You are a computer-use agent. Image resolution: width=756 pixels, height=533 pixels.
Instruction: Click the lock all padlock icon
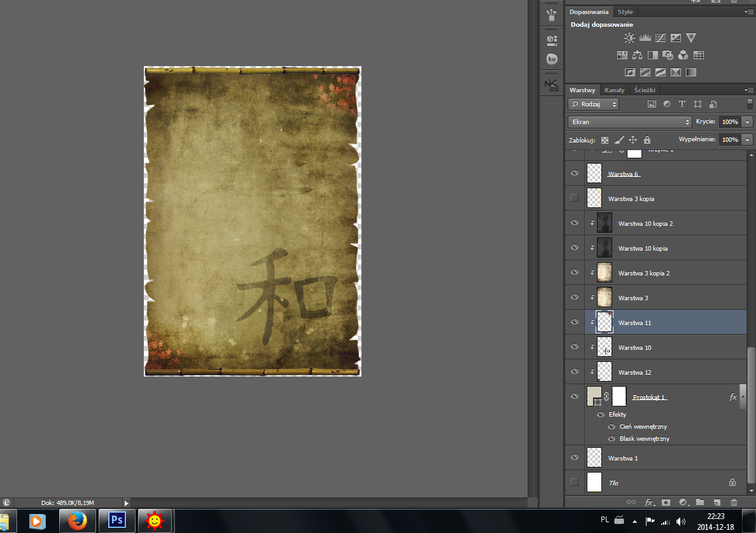point(647,140)
